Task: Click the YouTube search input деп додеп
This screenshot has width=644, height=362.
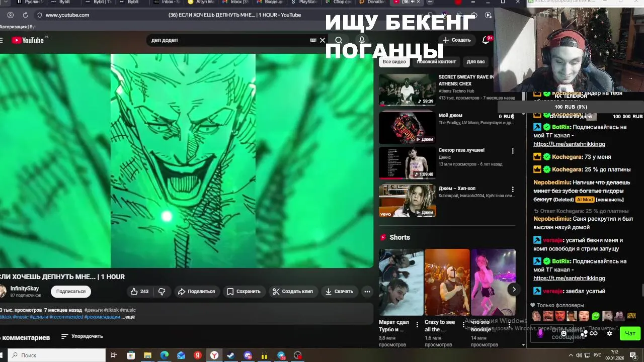Action: tap(229, 40)
